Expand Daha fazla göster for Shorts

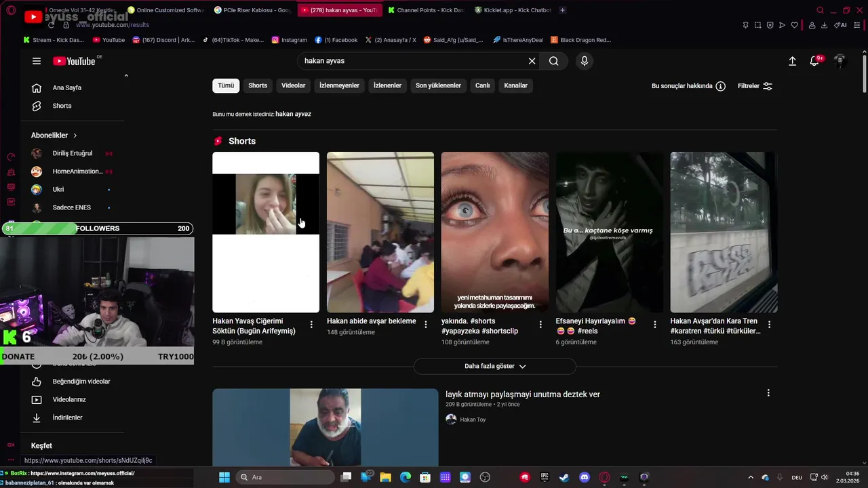[495, 366]
